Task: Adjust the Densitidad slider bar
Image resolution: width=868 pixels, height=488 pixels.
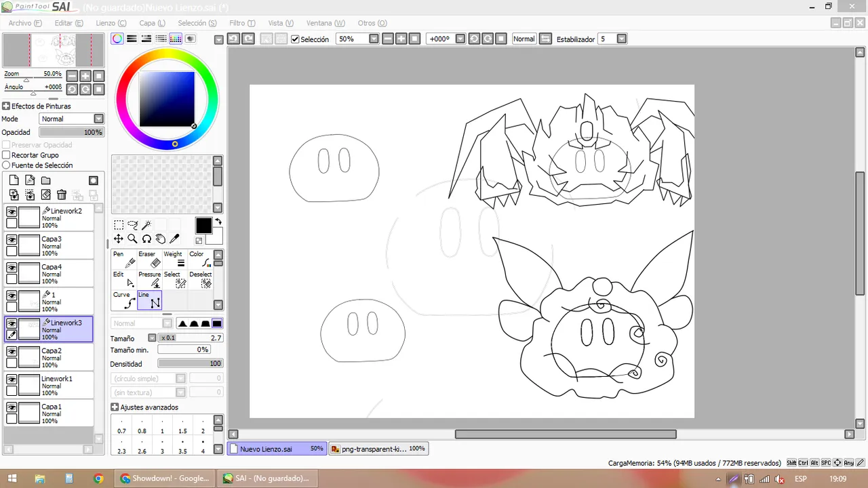Action: [x=190, y=364]
